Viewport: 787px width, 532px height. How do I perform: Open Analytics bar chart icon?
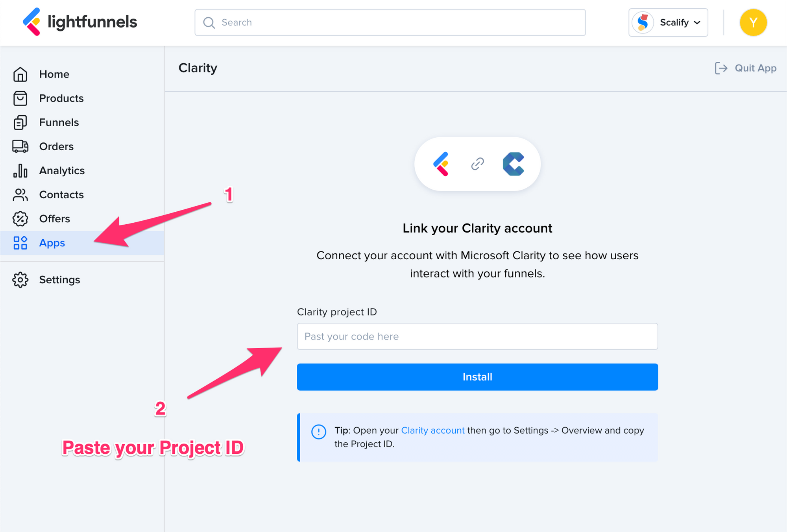[x=20, y=171]
